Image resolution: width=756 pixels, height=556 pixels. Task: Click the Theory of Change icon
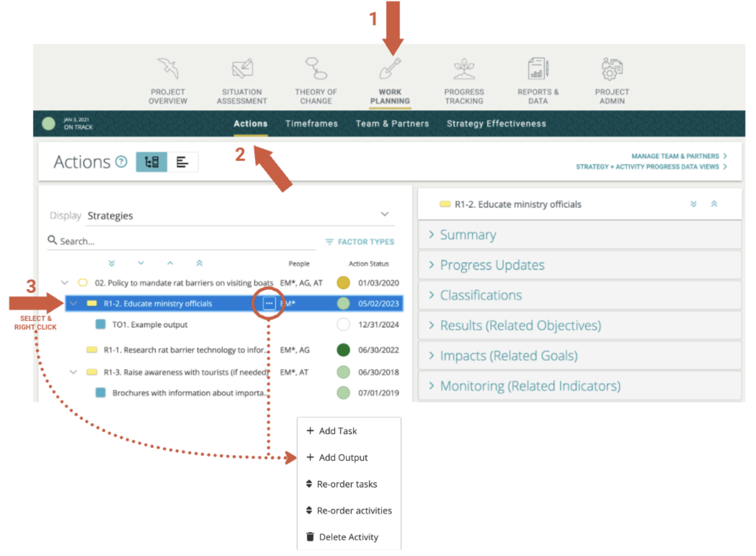click(316, 69)
